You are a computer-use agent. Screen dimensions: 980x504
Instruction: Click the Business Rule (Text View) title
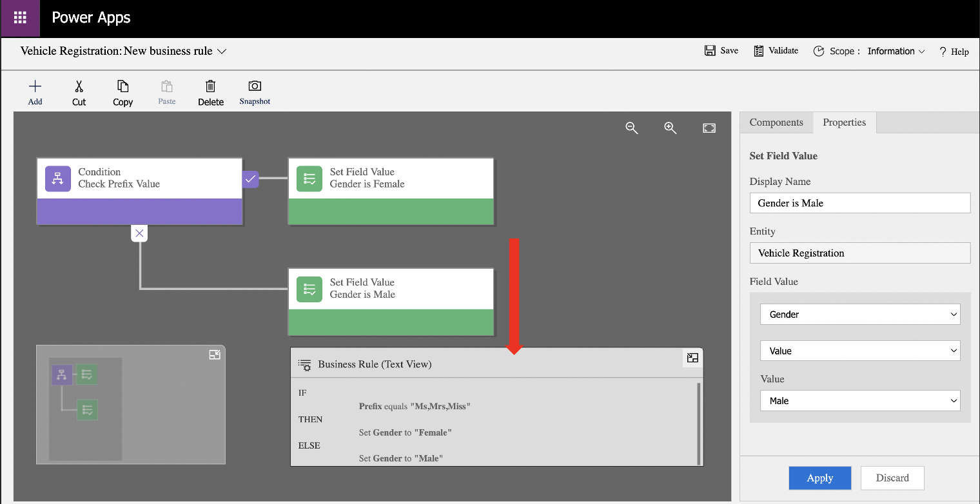(x=375, y=364)
